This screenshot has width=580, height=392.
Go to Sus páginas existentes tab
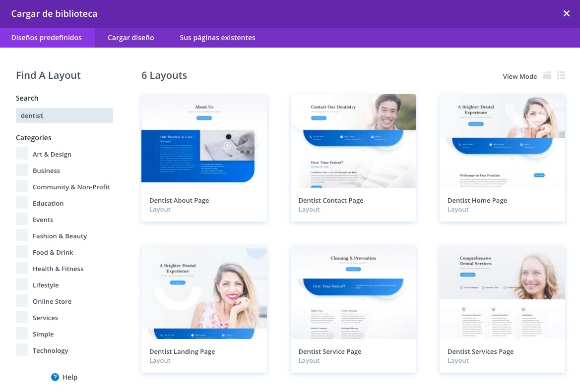point(217,38)
